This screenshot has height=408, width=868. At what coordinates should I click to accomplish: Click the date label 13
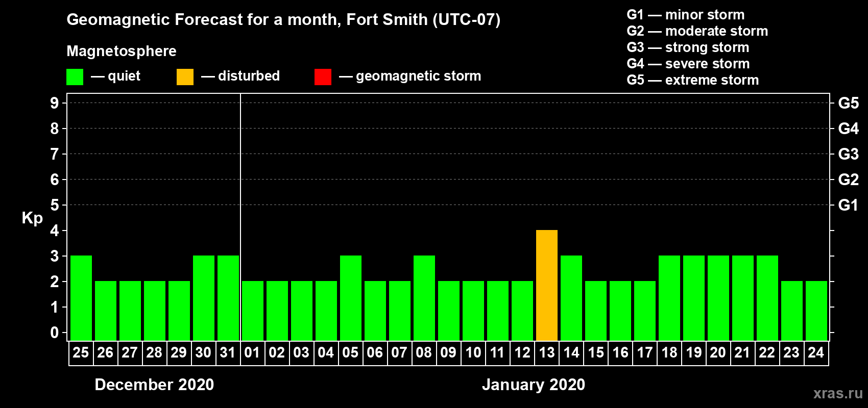pyautogui.click(x=547, y=352)
